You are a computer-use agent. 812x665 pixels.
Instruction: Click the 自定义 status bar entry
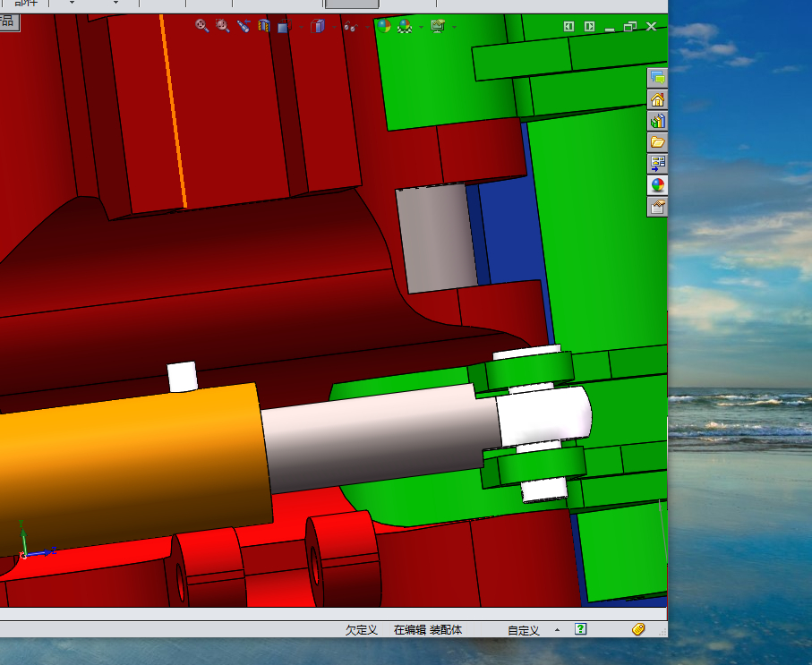[524, 630]
